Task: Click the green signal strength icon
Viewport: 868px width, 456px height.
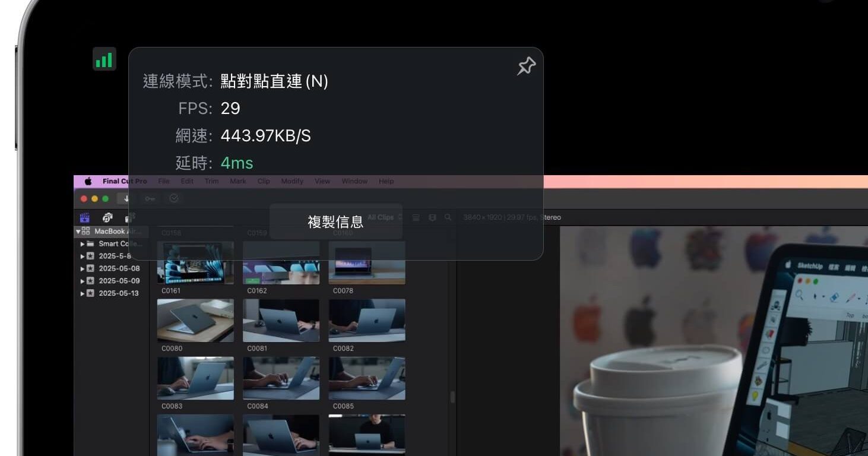Action: tap(104, 59)
